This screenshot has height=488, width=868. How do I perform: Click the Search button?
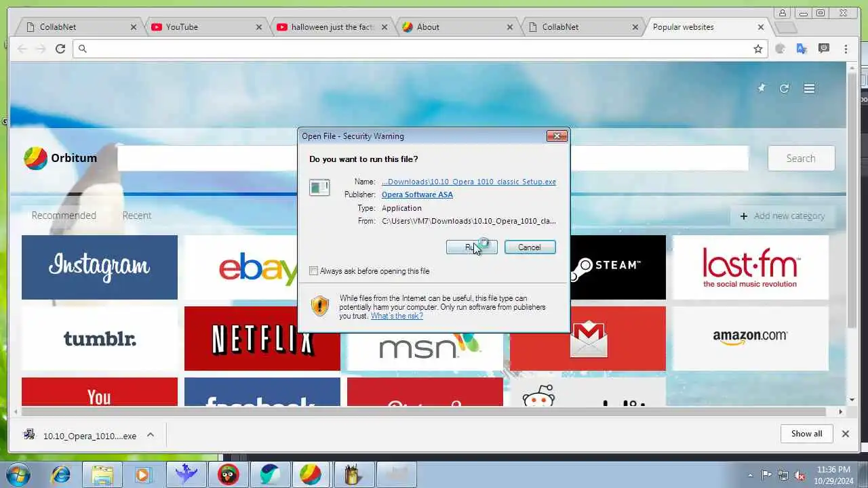[x=801, y=158]
